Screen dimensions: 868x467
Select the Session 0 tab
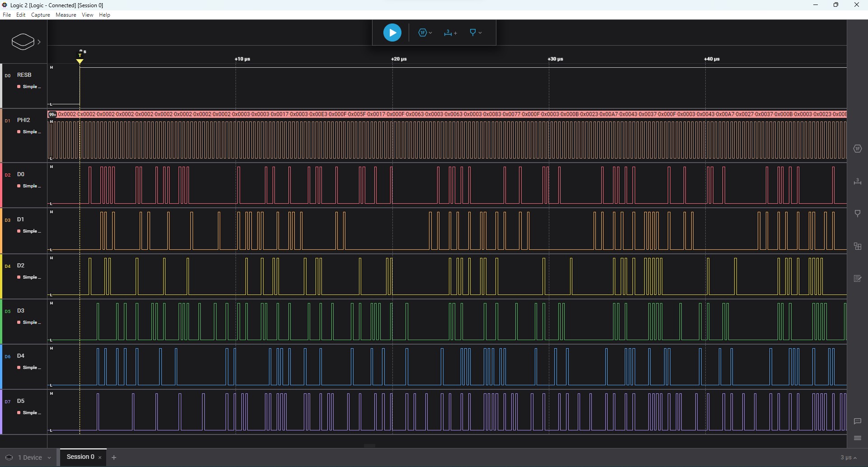[x=80, y=457]
